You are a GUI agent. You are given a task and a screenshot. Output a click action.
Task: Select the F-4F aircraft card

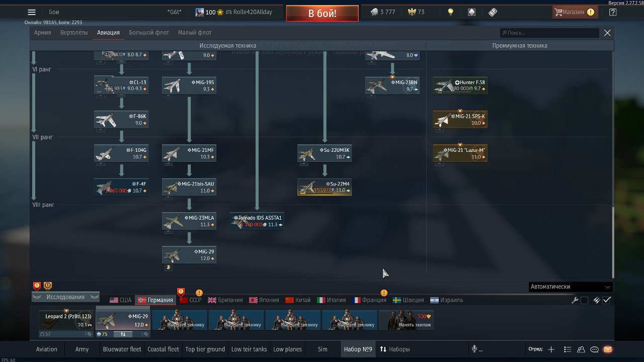point(121,187)
